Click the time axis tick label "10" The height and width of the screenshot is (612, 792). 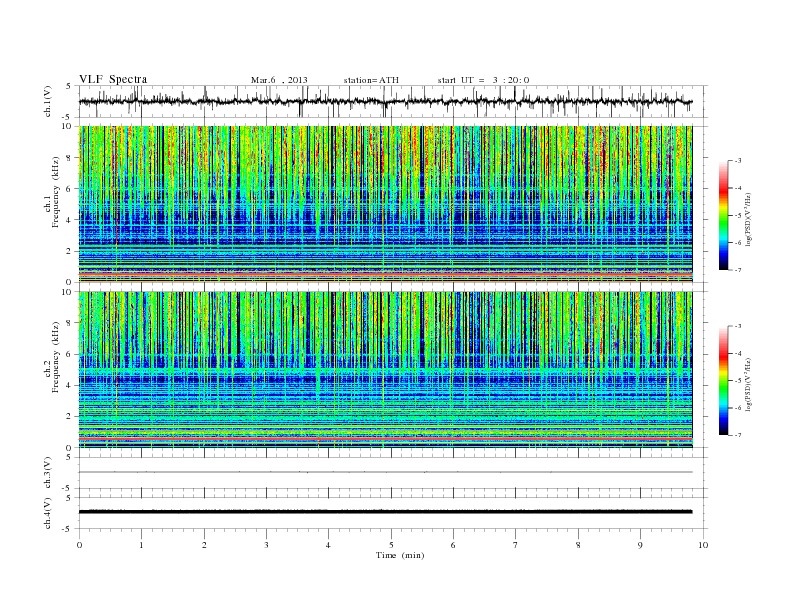pyautogui.click(x=703, y=545)
